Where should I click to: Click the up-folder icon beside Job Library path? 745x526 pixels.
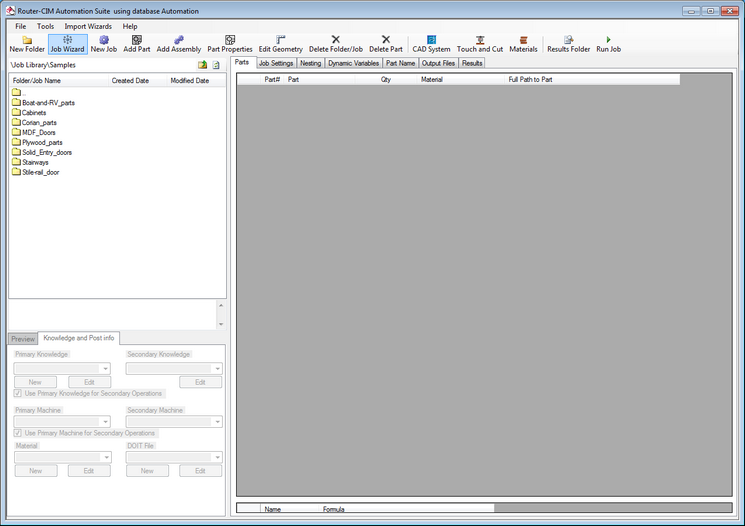pos(202,65)
